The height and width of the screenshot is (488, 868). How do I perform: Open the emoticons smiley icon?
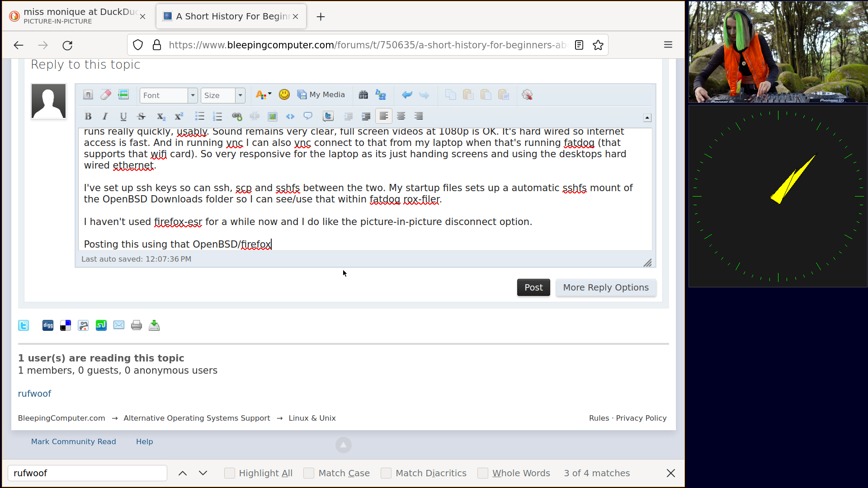point(284,94)
